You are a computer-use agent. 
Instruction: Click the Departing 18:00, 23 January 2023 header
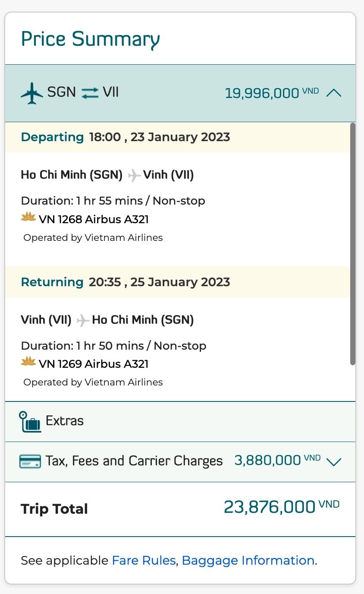point(126,137)
